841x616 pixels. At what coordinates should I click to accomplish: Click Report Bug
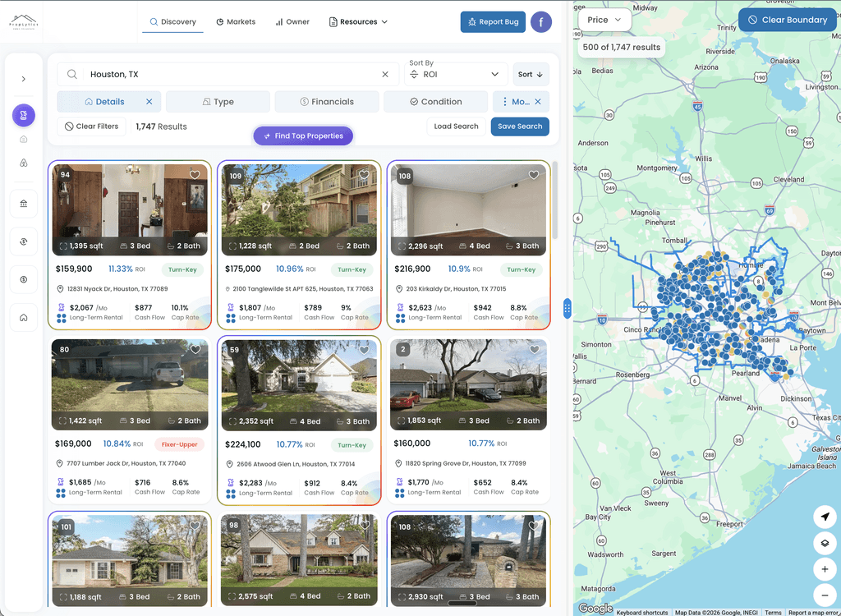point(493,22)
